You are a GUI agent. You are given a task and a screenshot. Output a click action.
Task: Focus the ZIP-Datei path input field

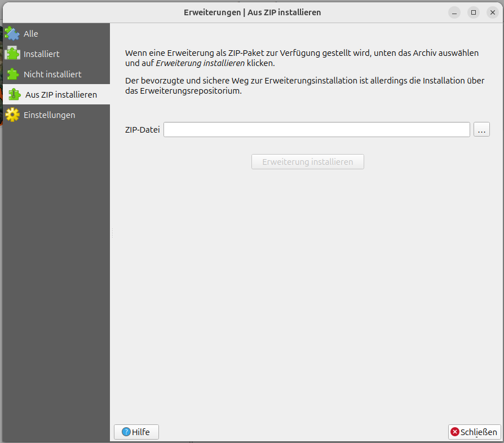316,130
